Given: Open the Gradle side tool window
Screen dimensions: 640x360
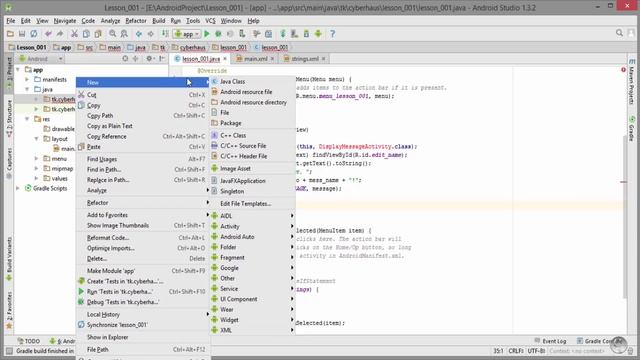Looking at the screenshot, I should (631, 129).
